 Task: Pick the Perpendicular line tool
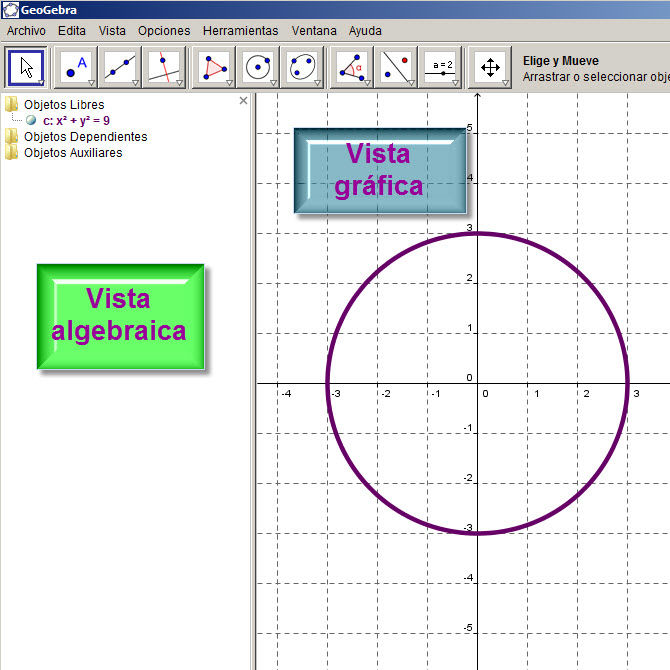pos(164,67)
